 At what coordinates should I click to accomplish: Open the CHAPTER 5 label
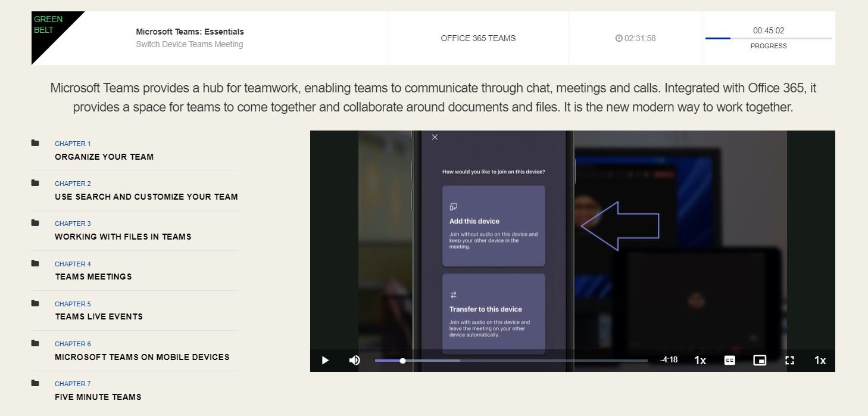pyautogui.click(x=73, y=304)
